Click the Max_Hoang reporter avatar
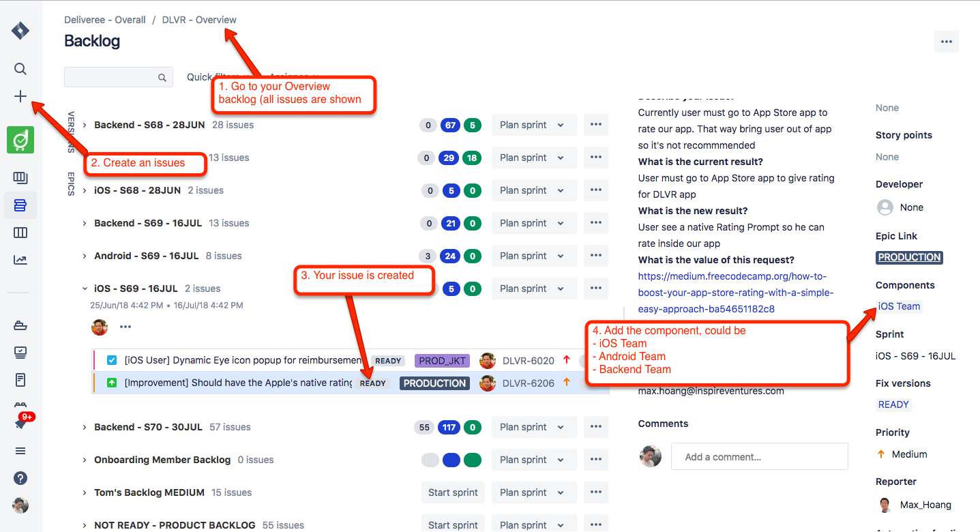980x532 pixels. click(x=885, y=505)
